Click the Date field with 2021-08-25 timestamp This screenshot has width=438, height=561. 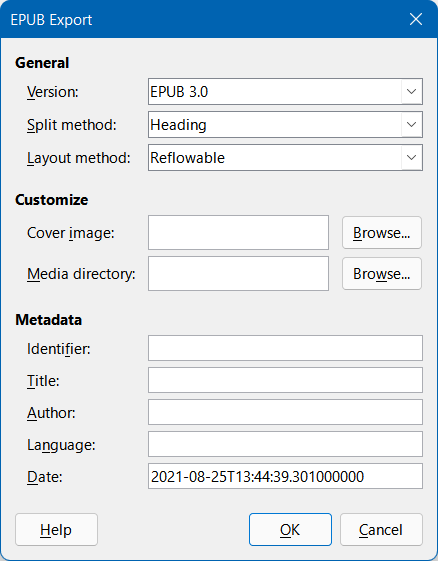tap(285, 476)
